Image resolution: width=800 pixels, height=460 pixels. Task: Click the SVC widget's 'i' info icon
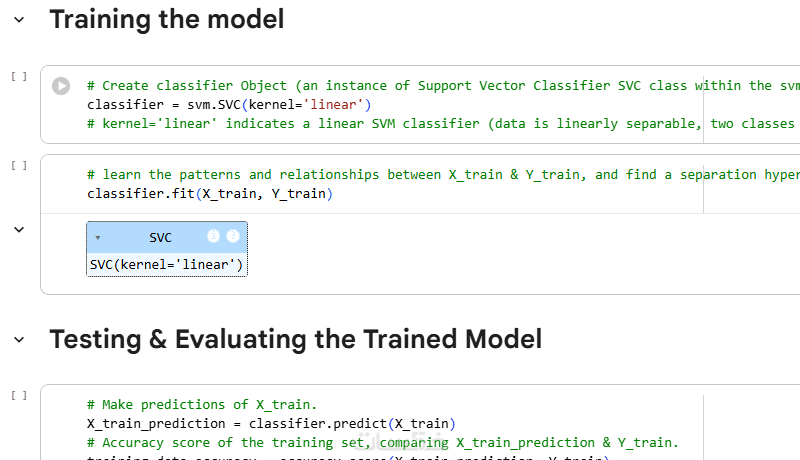[213, 237]
